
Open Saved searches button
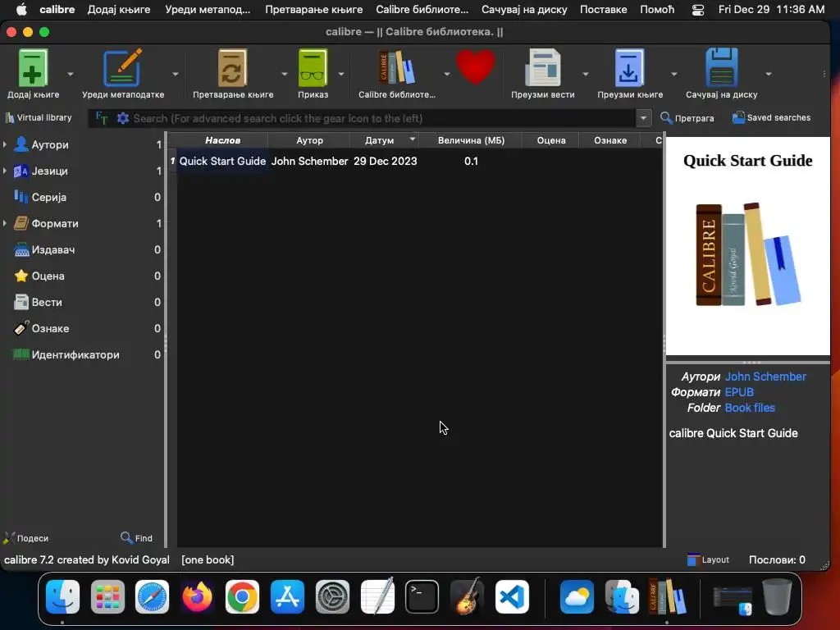coord(771,117)
